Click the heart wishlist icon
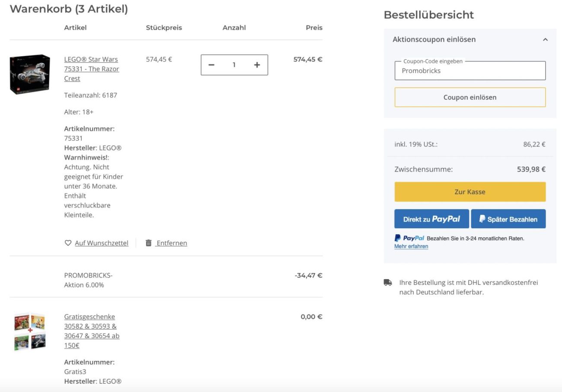The height and width of the screenshot is (392, 562). pyautogui.click(x=68, y=243)
